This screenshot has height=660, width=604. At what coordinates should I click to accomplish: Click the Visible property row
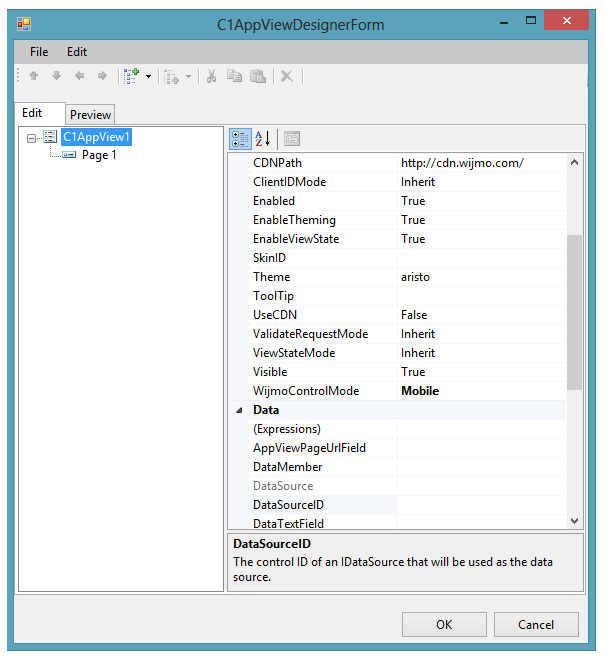pyautogui.click(x=407, y=372)
